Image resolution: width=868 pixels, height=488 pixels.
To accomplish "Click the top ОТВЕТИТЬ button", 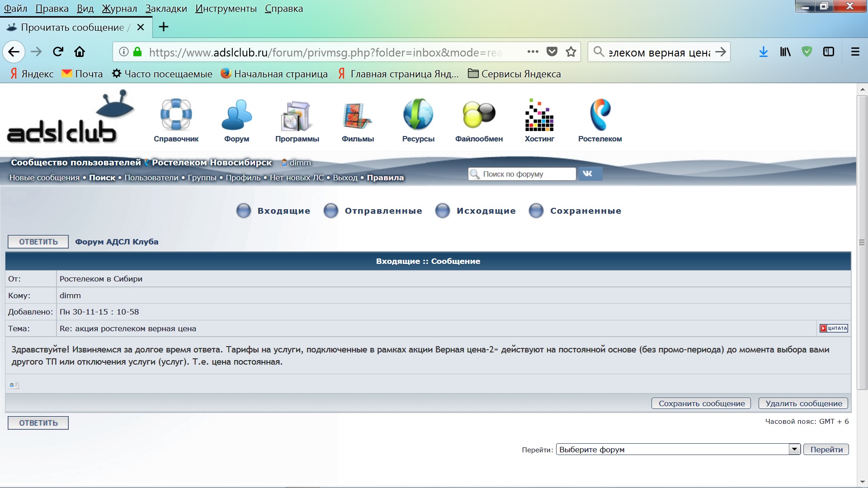I will 38,242.
